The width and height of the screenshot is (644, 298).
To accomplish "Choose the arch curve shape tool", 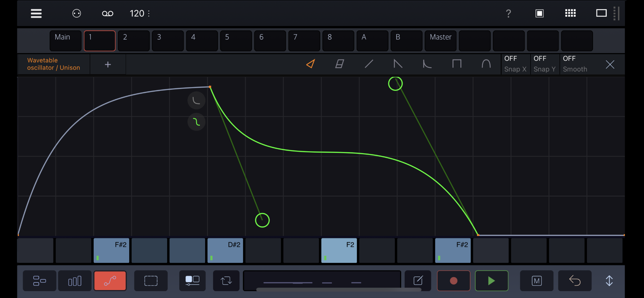I will coord(486,64).
